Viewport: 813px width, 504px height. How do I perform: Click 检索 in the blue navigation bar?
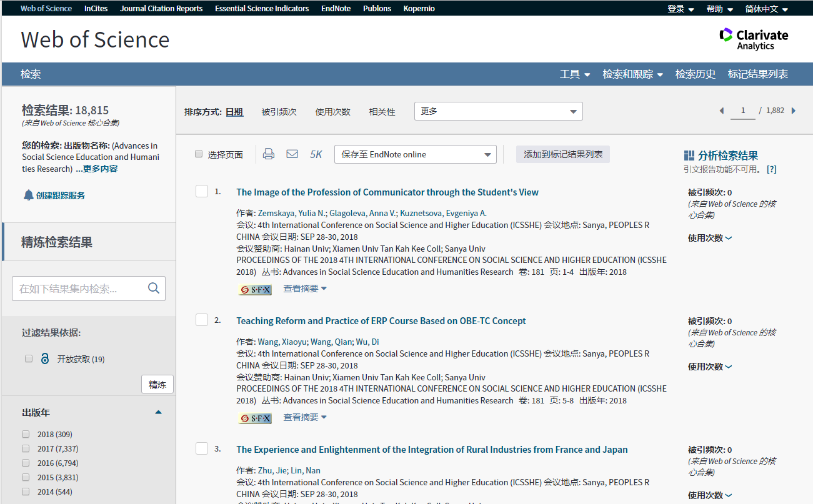[31, 74]
